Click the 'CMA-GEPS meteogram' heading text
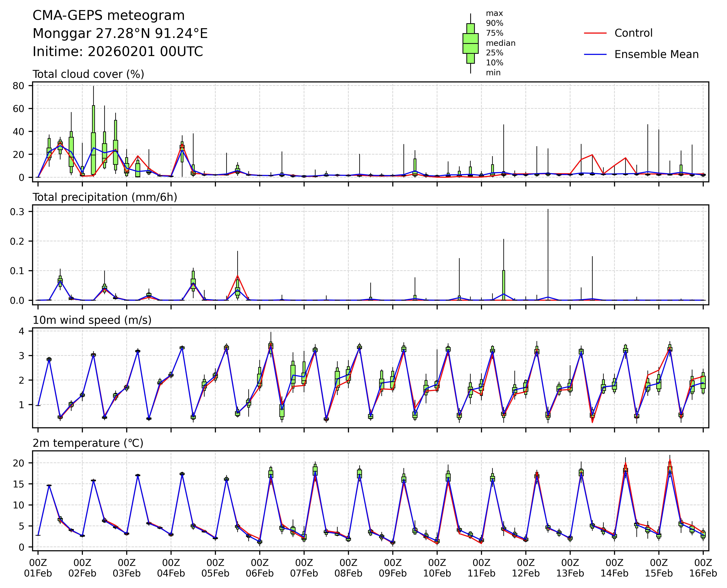The width and height of the screenshot is (727, 588). point(108,16)
